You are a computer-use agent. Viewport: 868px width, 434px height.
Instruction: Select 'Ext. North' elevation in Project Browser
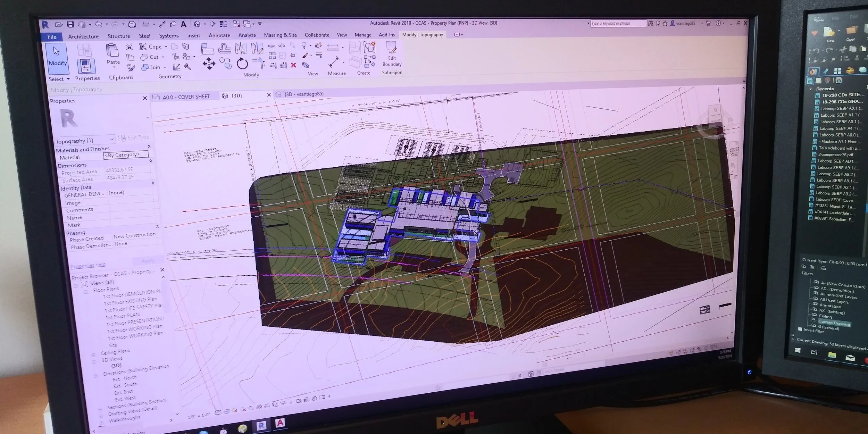pyautogui.click(x=124, y=378)
